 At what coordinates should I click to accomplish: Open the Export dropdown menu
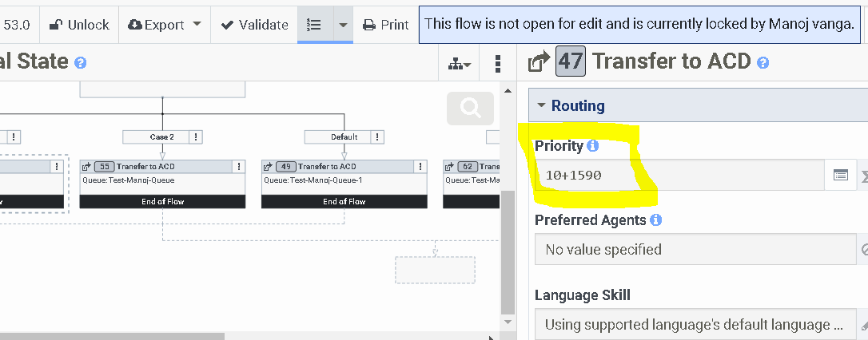pos(165,25)
